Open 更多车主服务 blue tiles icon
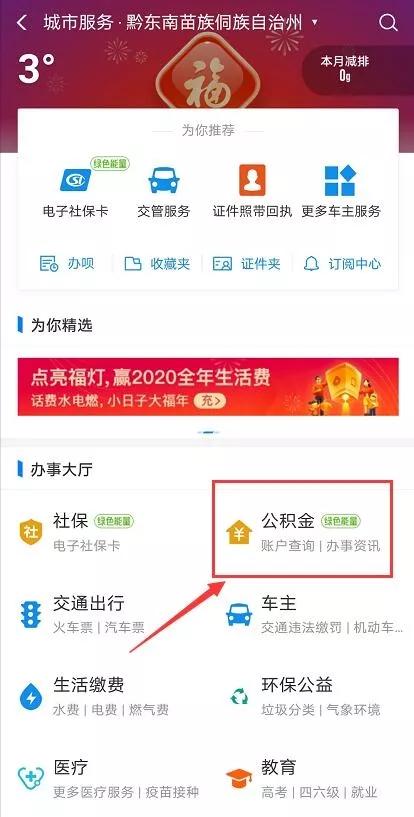 [x=341, y=180]
